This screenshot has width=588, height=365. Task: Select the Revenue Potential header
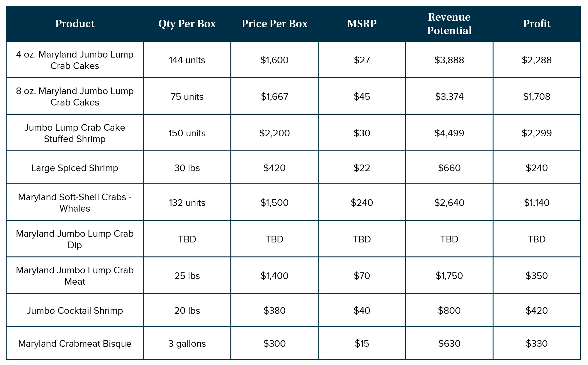pos(449,24)
